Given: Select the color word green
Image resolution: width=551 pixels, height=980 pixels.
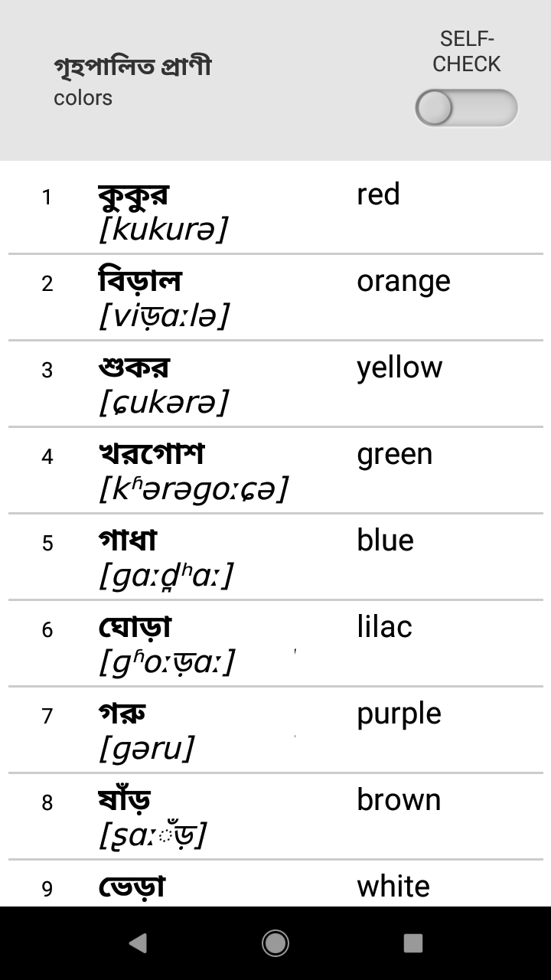Looking at the screenshot, I should click(x=396, y=453).
